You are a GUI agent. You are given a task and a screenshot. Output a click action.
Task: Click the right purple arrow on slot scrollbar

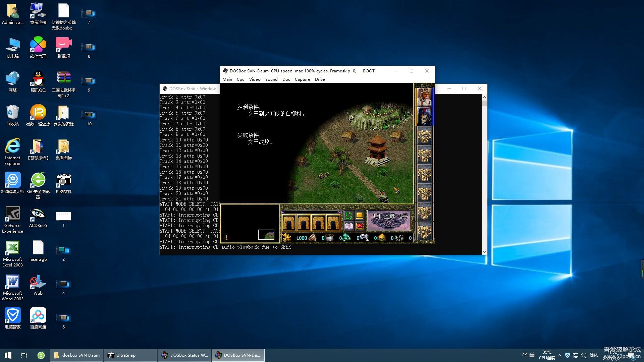pos(339,212)
